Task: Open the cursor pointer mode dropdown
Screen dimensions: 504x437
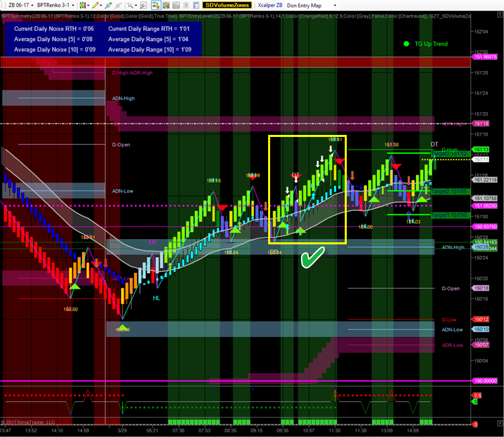Action: pos(132,5)
